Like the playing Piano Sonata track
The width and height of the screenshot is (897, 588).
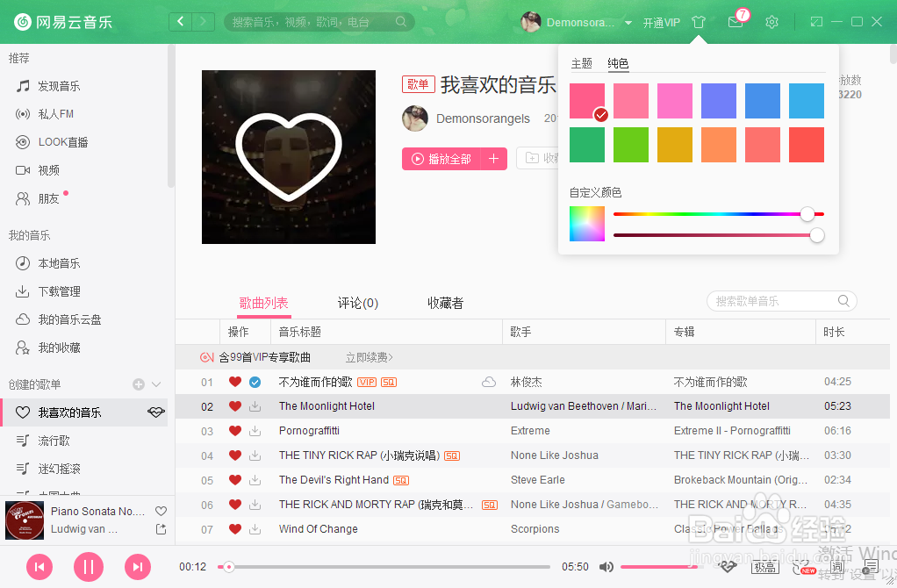[161, 512]
